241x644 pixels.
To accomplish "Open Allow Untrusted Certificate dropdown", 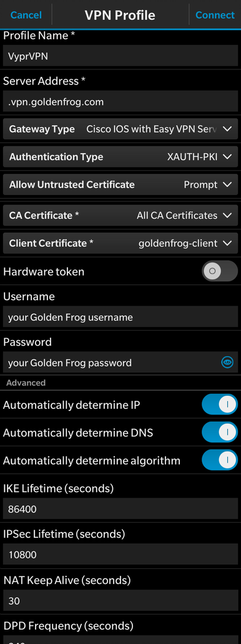I will [x=120, y=184].
